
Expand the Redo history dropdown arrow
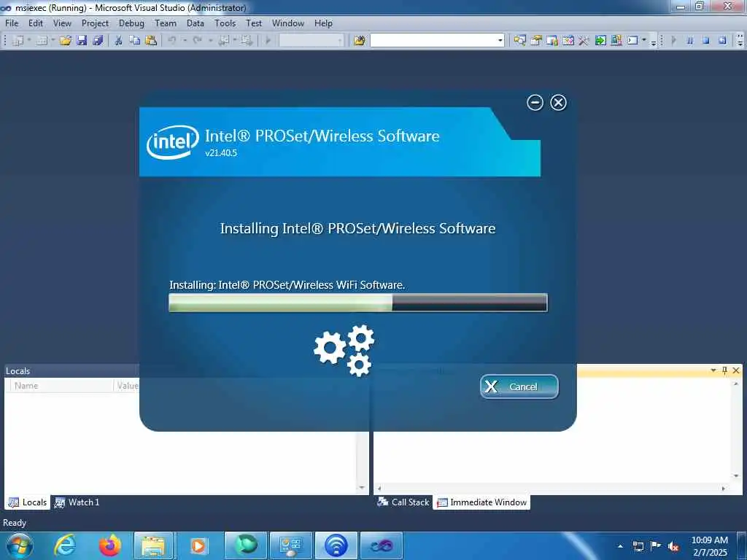pos(210,41)
